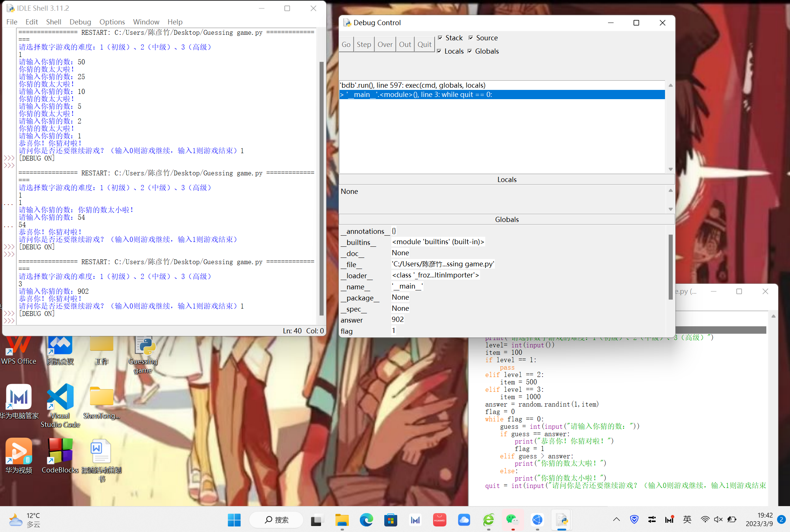
Task: Uncheck the Source checkbox
Action: (471, 38)
